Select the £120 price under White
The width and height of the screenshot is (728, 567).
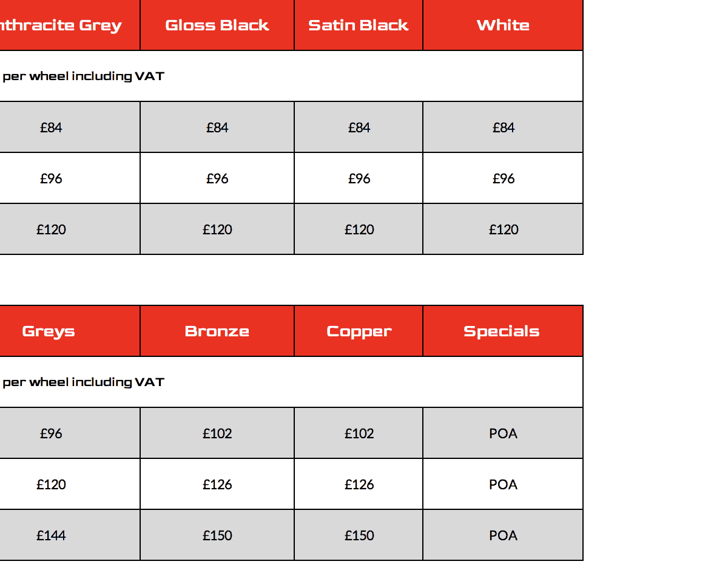503,229
